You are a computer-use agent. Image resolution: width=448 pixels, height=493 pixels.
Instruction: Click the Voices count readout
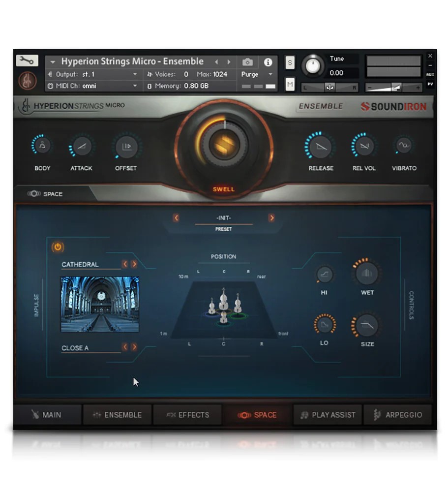[x=168, y=74]
